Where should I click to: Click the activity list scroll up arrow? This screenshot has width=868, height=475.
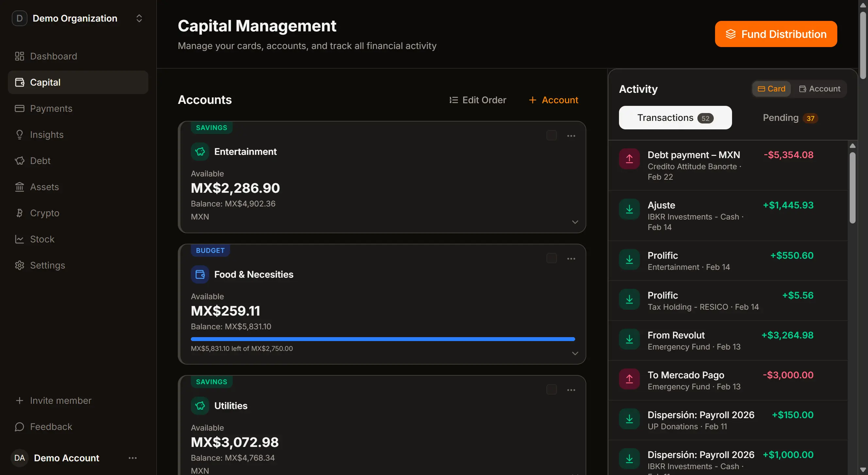pyautogui.click(x=852, y=146)
